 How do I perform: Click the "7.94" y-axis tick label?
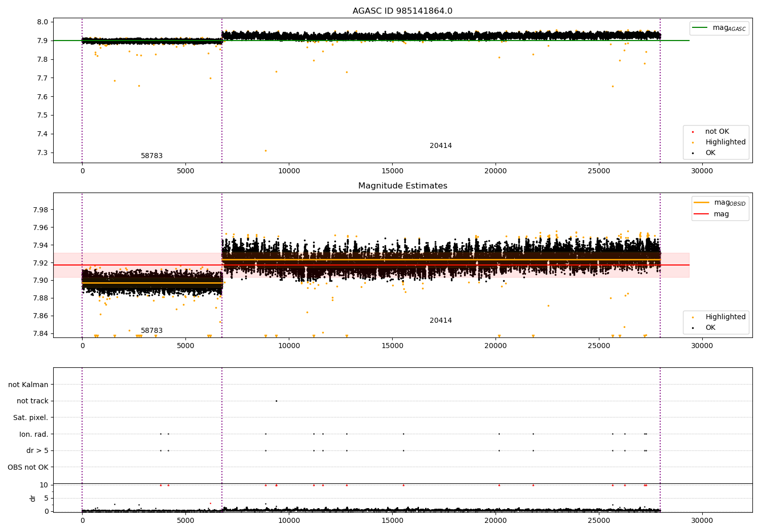point(41,246)
